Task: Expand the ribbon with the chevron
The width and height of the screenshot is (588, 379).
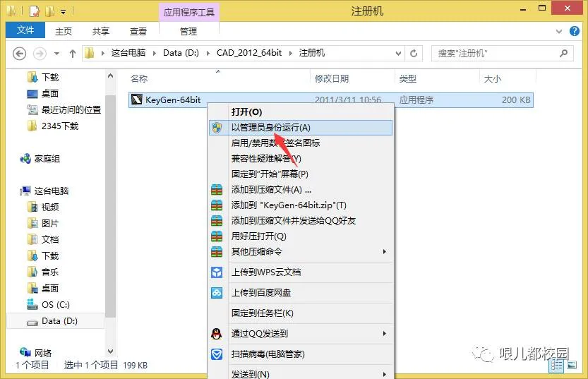Action: point(559,31)
